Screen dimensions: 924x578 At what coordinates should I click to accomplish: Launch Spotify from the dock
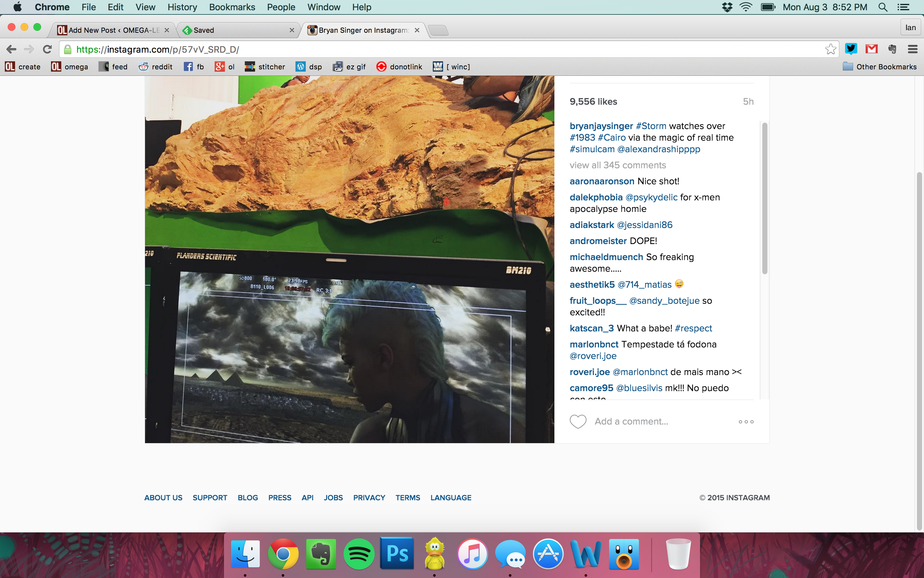click(x=358, y=554)
